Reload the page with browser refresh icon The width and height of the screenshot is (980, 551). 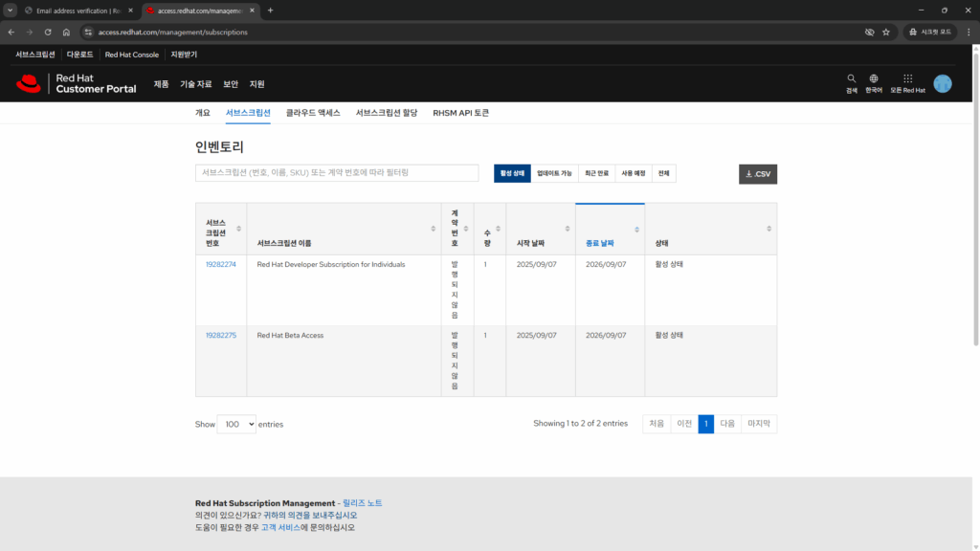point(48,32)
